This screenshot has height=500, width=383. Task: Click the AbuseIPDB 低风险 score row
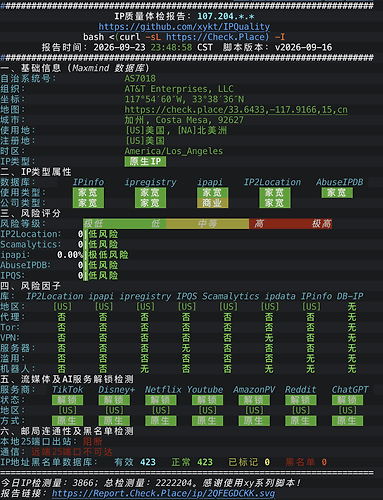59,265
